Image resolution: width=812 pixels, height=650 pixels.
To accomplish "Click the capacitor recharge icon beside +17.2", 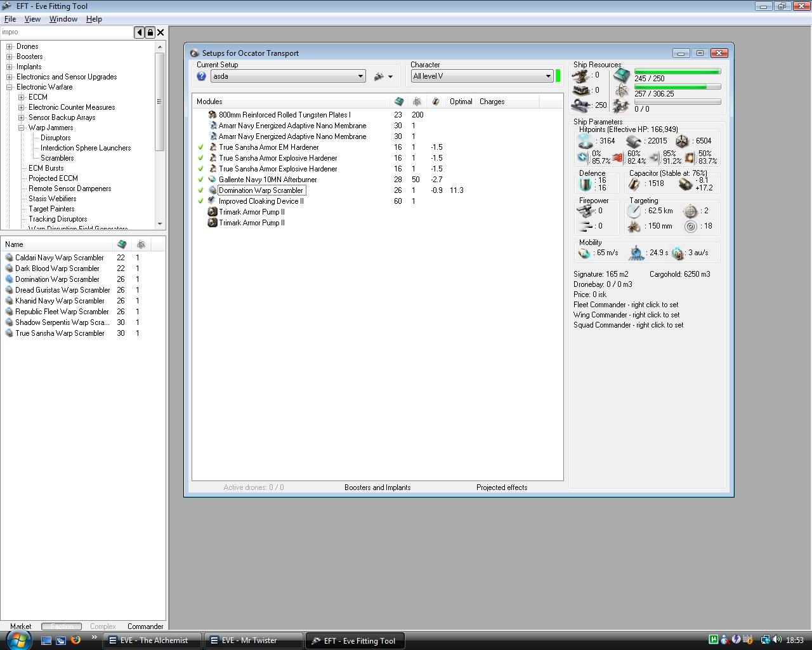I will coord(684,184).
